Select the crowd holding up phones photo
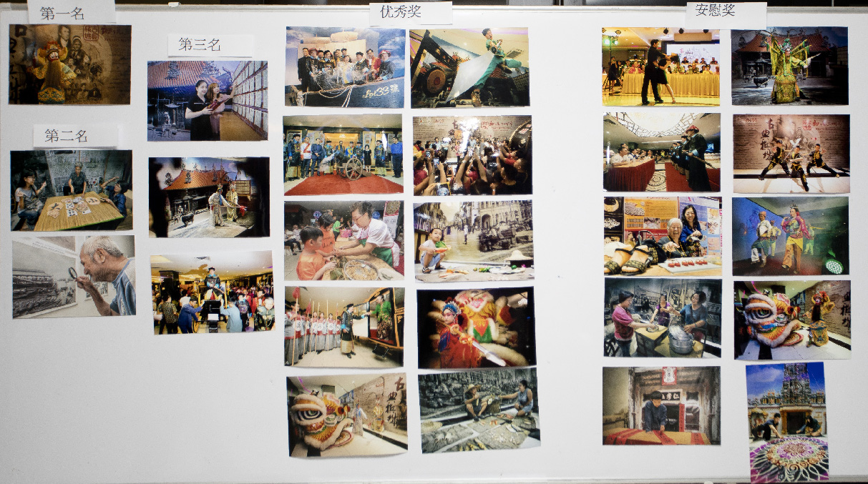This screenshot has width=868, height=484. (x=472, y=155)
